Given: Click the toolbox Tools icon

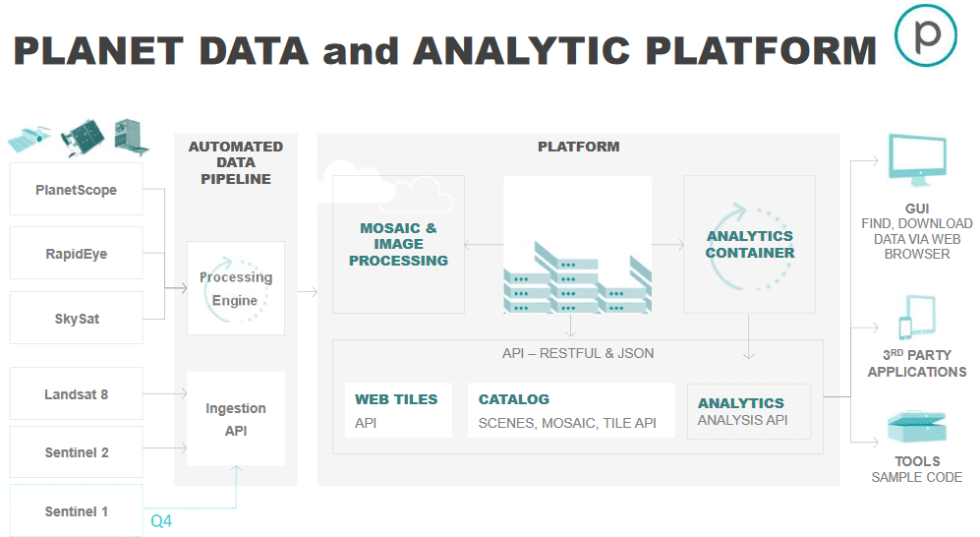Looking at the screenshot, I should click(x=917, y=427).
